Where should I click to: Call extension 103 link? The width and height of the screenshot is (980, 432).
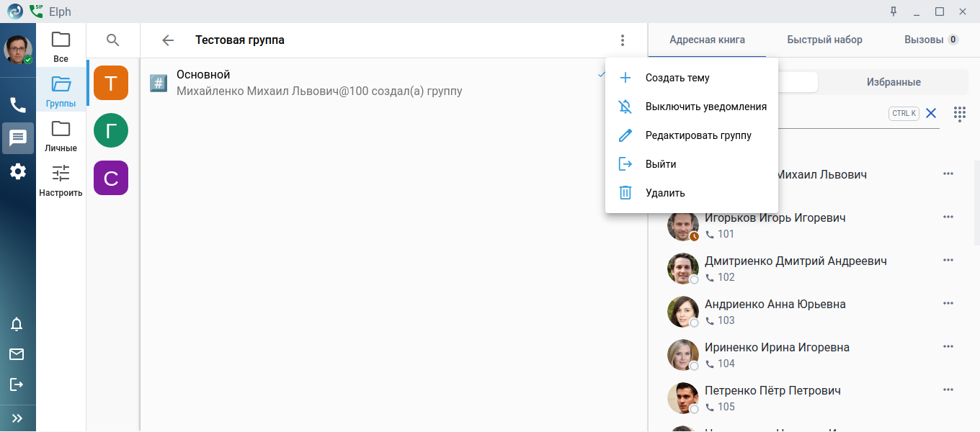[720, 320]
